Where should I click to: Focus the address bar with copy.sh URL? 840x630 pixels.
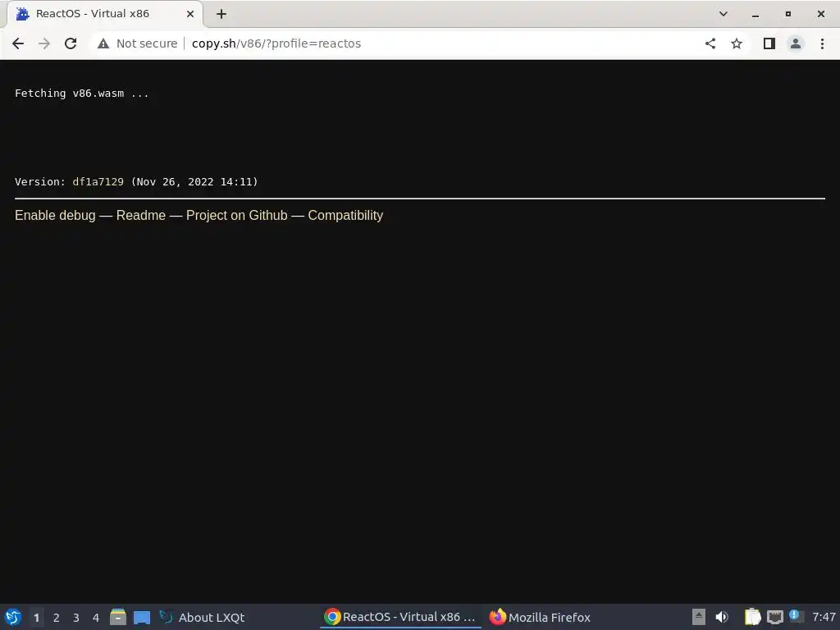point(397,43)
